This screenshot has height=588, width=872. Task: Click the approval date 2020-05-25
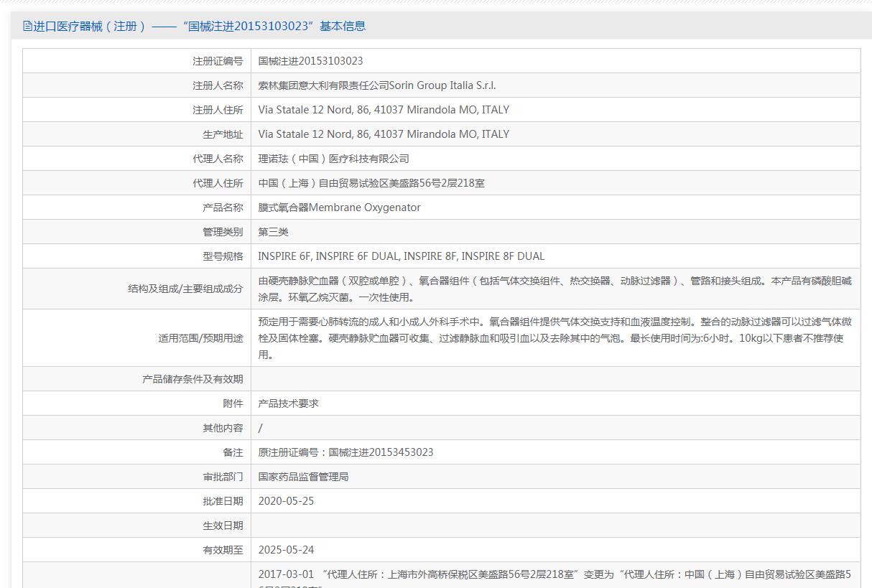[286, 501]
